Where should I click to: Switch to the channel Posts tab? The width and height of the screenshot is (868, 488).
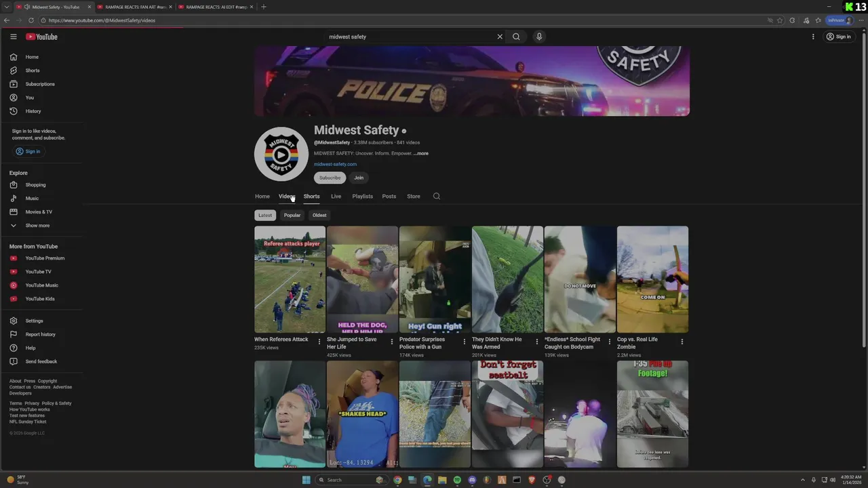pyautogui.click(x=389, y=196)
